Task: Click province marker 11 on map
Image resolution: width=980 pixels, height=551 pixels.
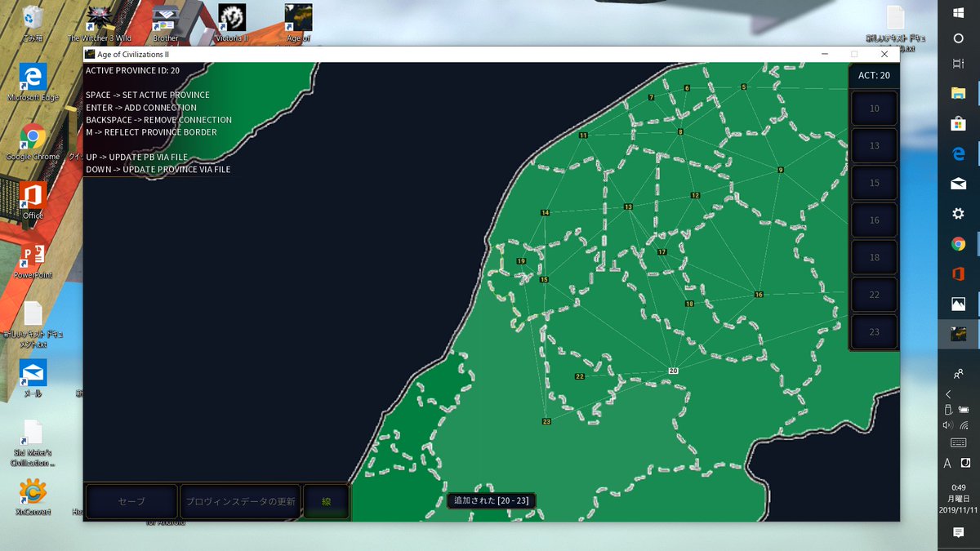Action: click(583, 136)
